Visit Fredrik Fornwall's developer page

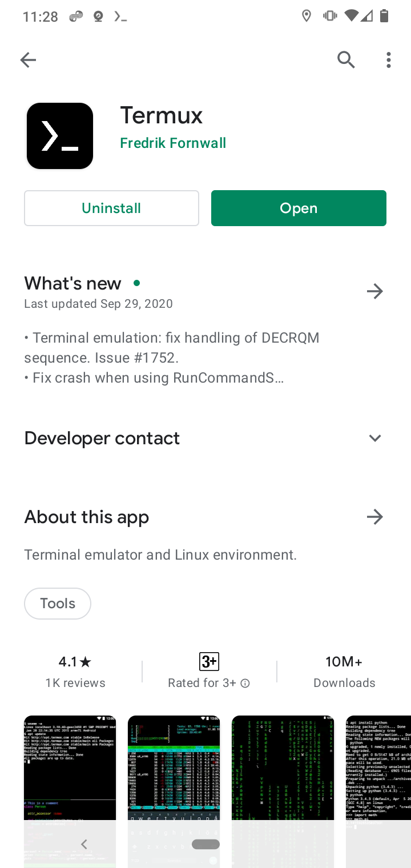tap(173, 143)
